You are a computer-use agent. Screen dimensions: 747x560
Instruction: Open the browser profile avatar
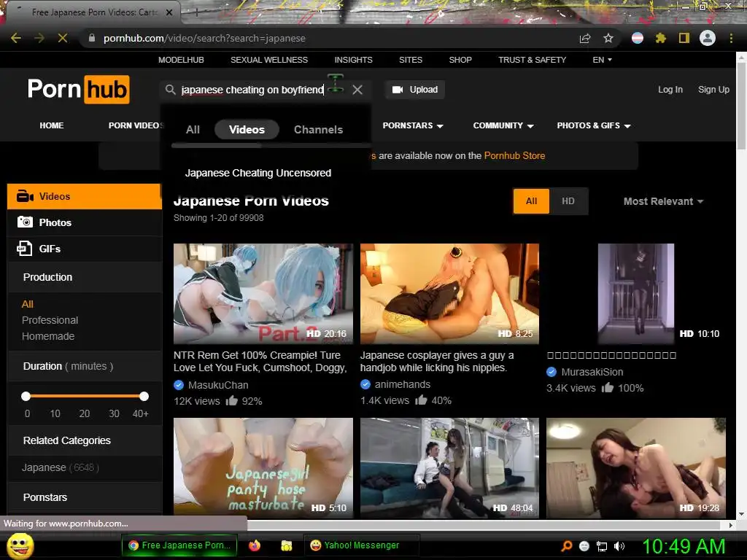[708, 38]
